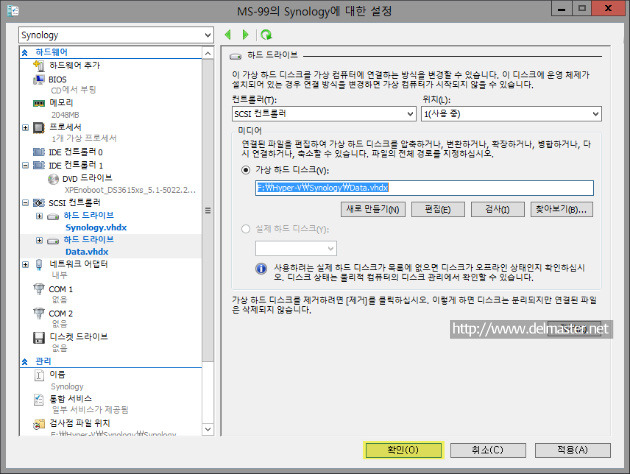Expand the Data.vhdx hard drive node
This screenshot has height=474, width=630.
39,240
